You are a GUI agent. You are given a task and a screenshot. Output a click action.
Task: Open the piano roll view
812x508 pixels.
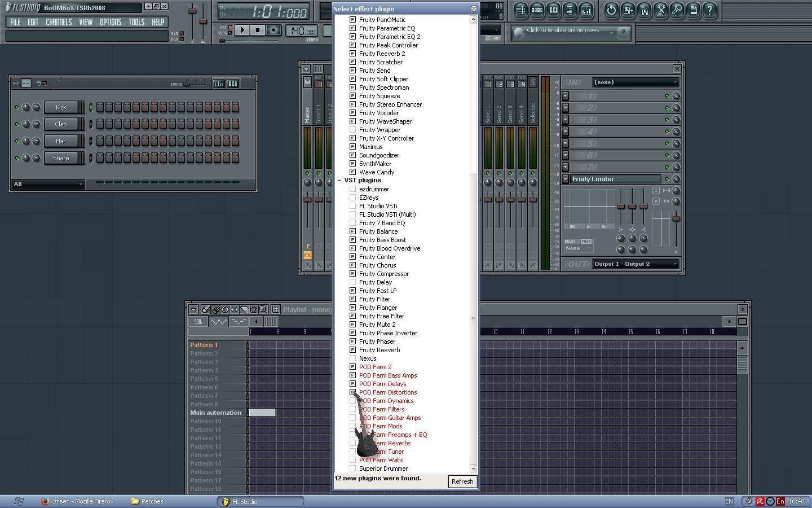[x=553, y=10]
